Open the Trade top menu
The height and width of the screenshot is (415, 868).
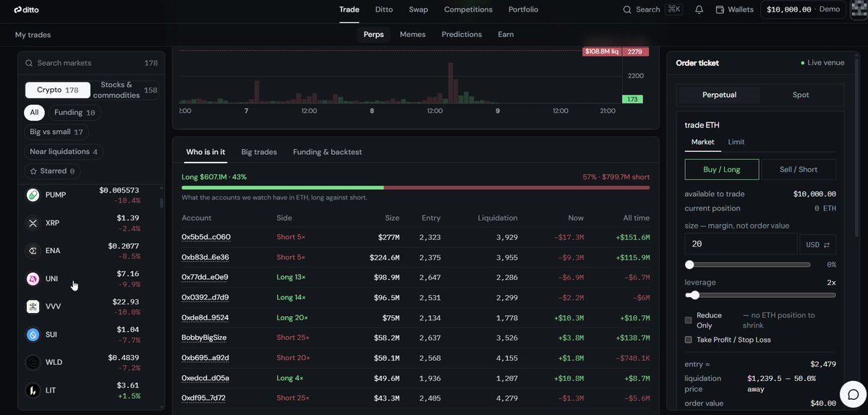[349, 9]
